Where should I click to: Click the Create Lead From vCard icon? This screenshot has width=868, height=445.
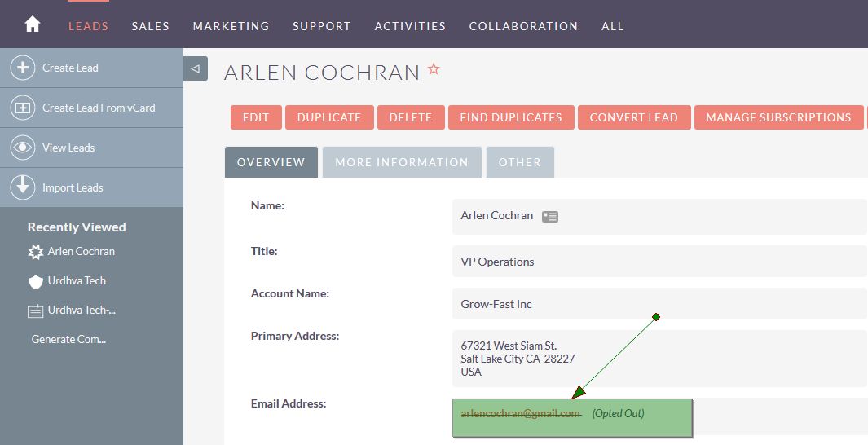[x=23, y=108]
